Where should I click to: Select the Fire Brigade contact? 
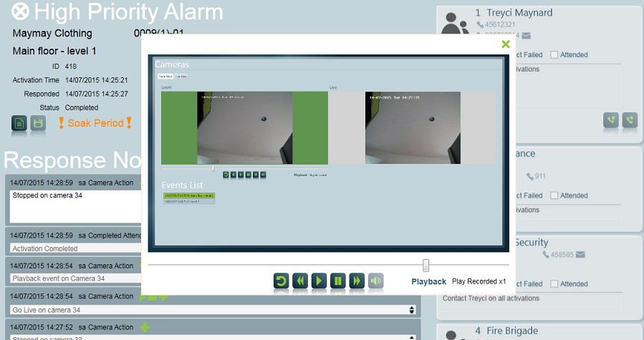pos(512,331)
